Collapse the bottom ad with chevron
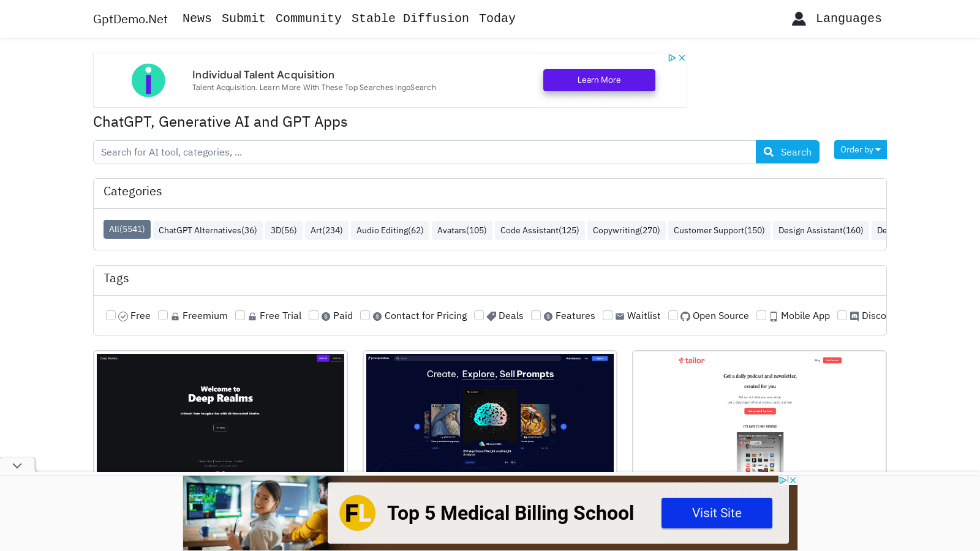Image resolution: width=980 pixels, height=551 pixels. click(17, 465)
